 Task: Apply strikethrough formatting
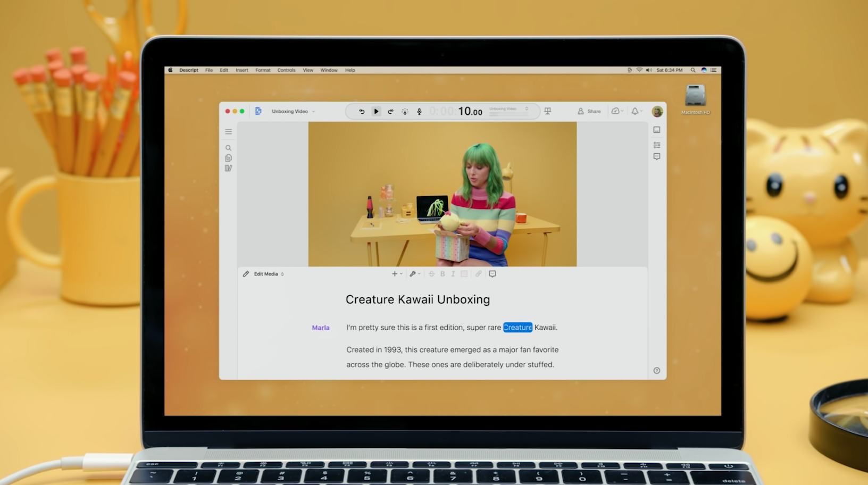click(431, 274)
